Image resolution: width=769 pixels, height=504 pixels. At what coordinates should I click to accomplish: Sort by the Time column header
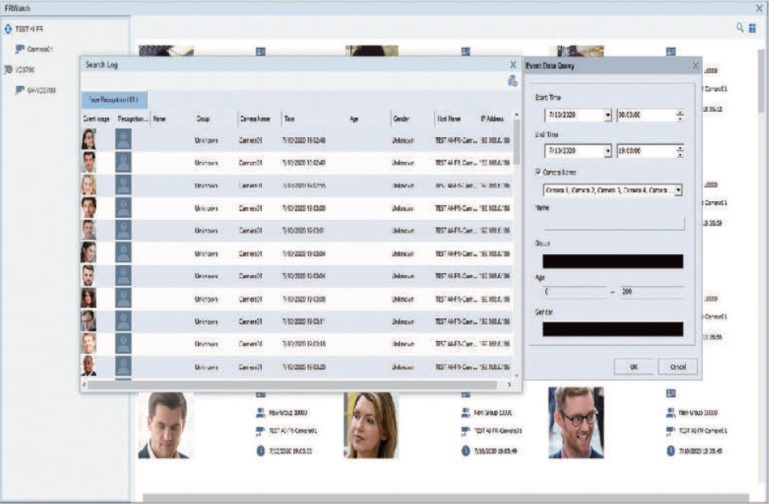289,119
